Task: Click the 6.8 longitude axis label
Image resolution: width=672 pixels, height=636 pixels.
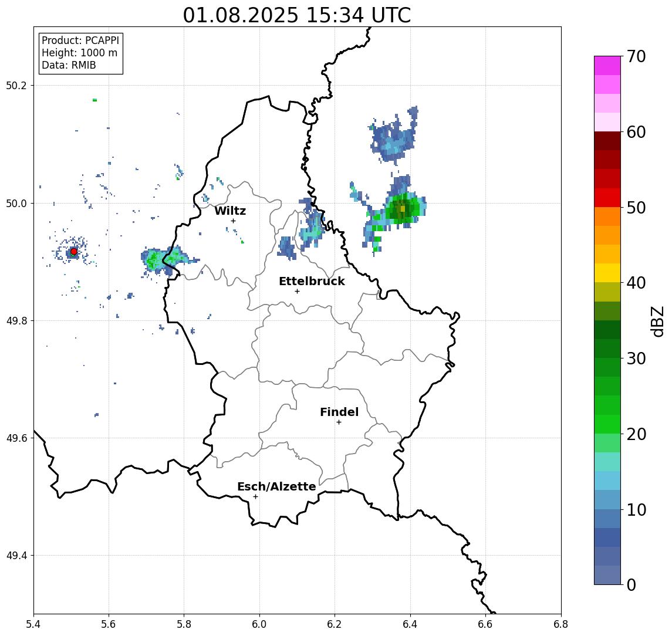Action: point(562,624)
